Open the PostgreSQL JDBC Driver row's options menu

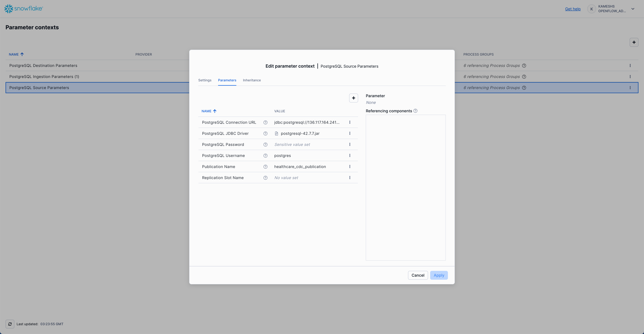point(350,134)
